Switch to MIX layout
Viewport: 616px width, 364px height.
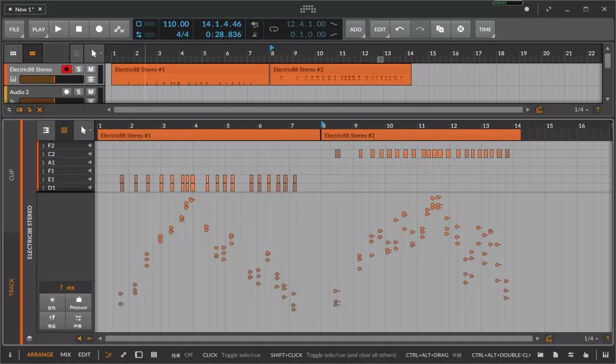tap(66, 354)
